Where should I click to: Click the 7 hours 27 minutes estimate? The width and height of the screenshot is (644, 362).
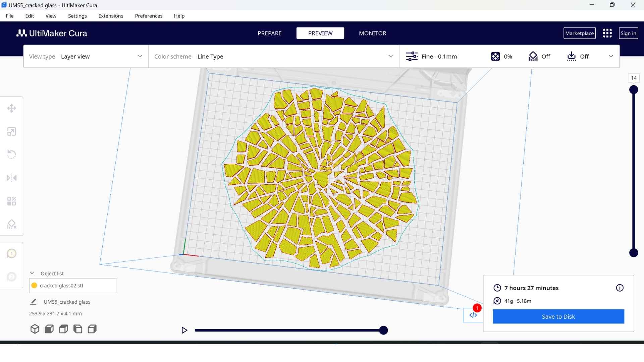coord(531,288)
